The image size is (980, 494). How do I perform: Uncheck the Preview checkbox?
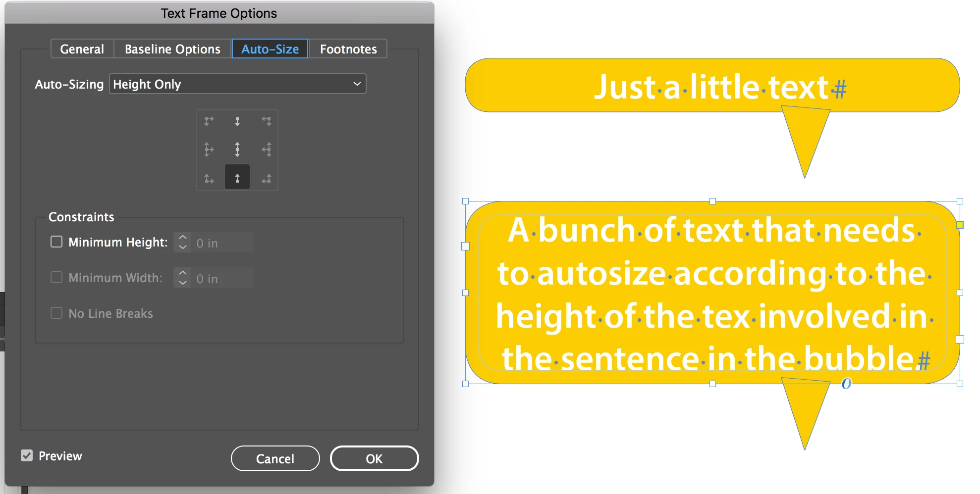click(x=27, y=455)
